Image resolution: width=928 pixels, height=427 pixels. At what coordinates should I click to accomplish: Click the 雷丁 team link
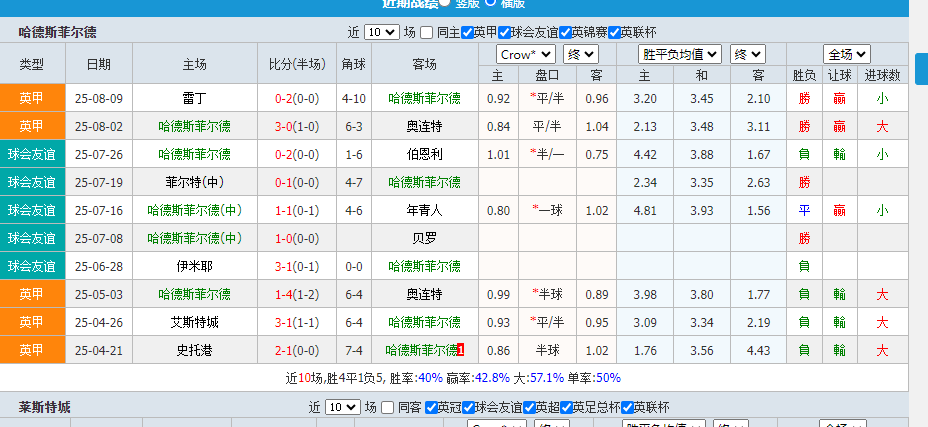pos(194,98)
